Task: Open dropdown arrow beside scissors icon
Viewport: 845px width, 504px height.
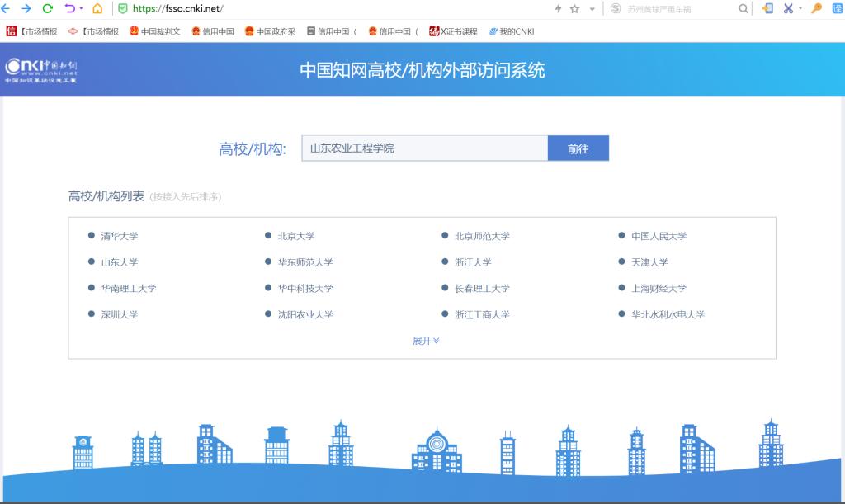Action: 800,9
